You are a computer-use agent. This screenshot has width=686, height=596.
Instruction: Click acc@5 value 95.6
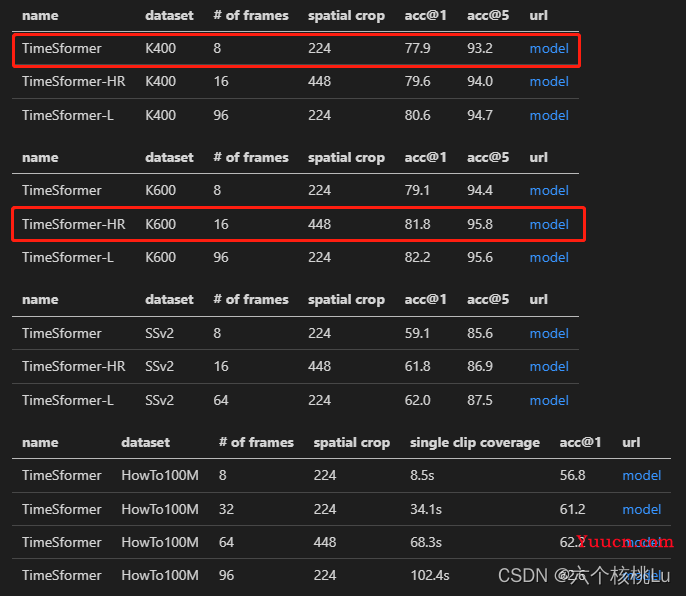(480, 257)
